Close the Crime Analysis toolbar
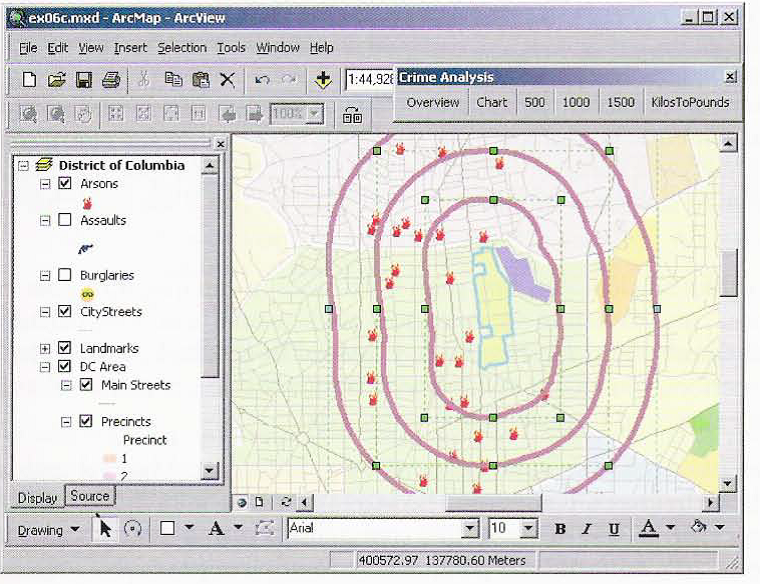This screenshot has width=760, height=584. pos(730,77)
